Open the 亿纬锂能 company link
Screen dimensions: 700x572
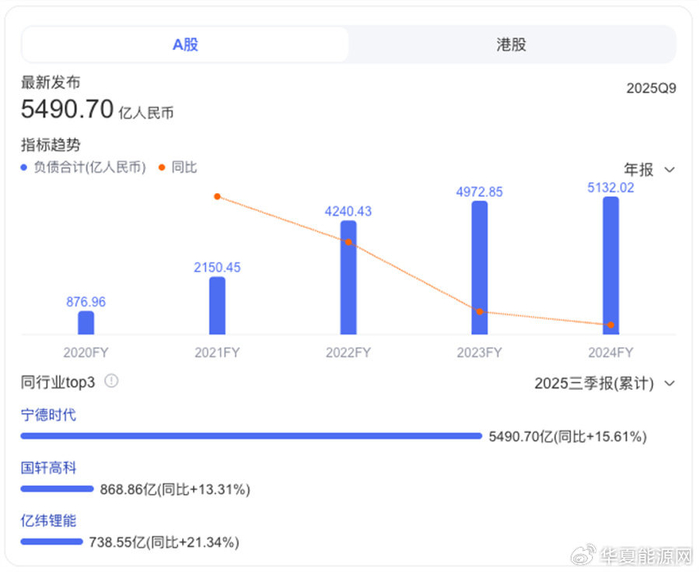click(x=48, y=520)
